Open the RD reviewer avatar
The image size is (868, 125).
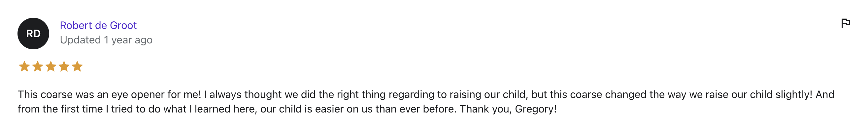coord(33,34)
